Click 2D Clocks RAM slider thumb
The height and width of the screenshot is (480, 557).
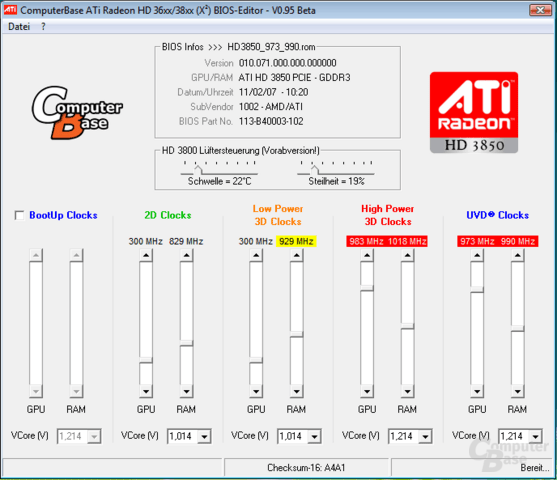tap(186, 343)
